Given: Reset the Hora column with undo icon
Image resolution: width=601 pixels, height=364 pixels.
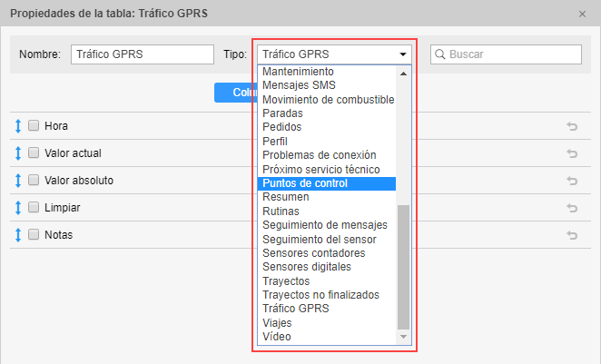Looking at the screenshot, I should [572, 126].
